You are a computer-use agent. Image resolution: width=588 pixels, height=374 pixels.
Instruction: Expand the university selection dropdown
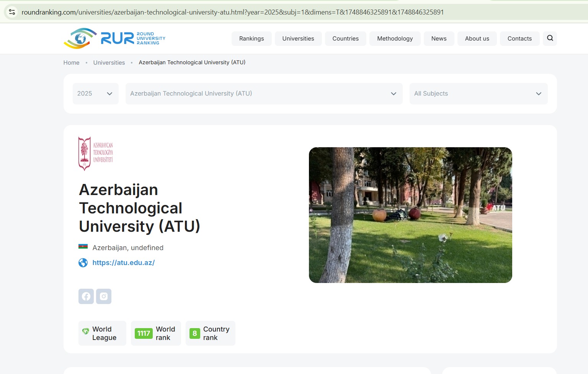(264, 94)
